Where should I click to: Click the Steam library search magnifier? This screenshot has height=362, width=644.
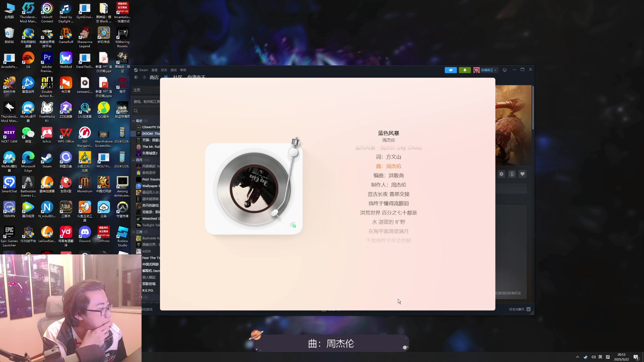136,111
